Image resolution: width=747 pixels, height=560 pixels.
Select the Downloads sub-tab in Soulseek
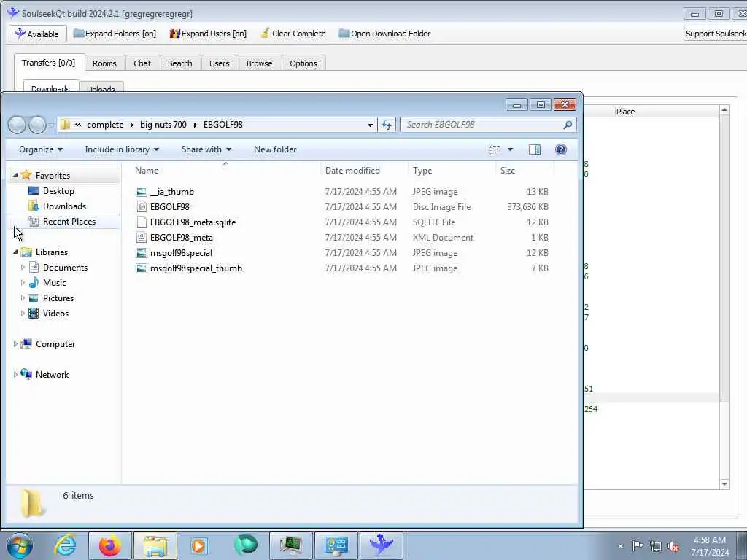pos(50,87)
